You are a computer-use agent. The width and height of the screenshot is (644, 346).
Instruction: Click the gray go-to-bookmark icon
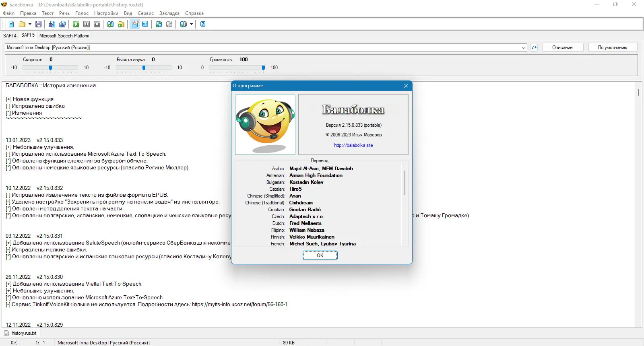pyautogui.click(x=169, y=24)
